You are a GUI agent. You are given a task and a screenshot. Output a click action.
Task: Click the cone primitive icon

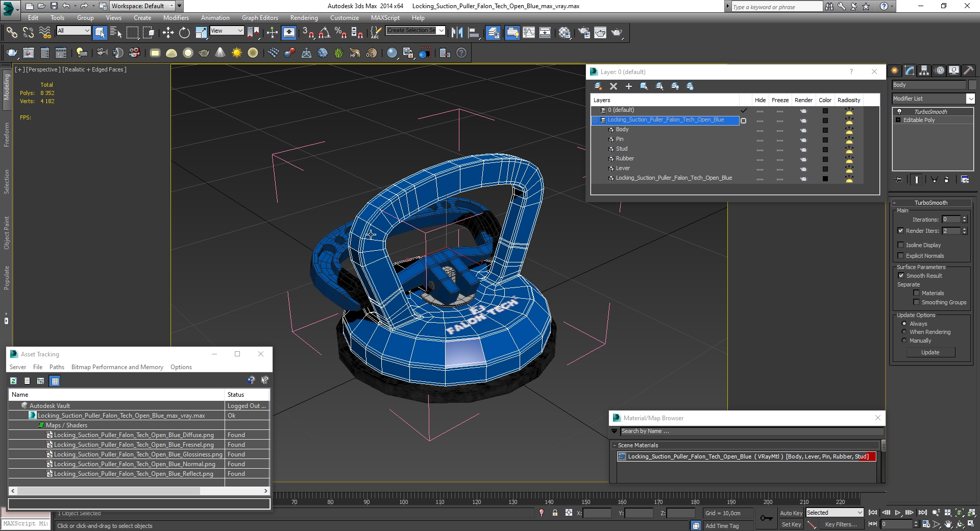[x=220, y=53]
